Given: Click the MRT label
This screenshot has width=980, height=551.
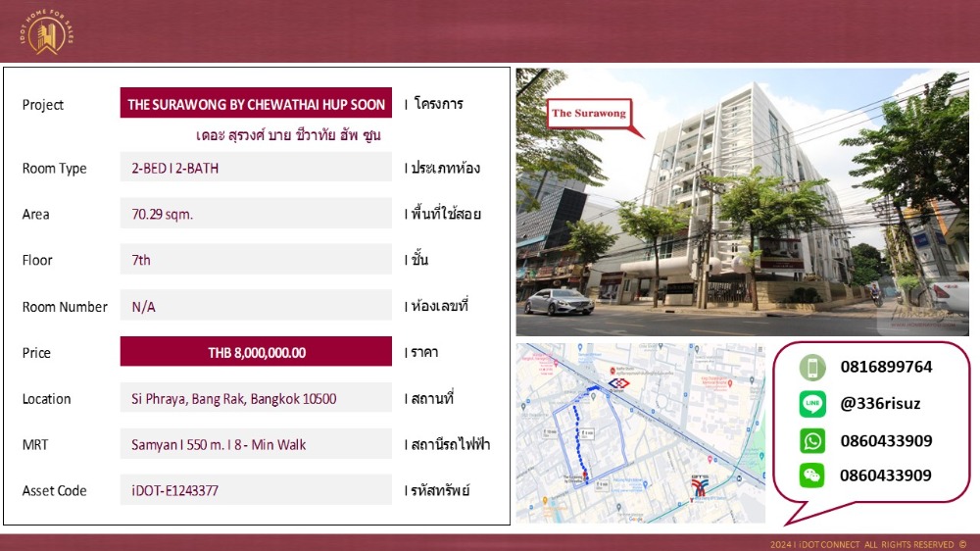Looking at the screenshot, I should (x=35, y=445).
